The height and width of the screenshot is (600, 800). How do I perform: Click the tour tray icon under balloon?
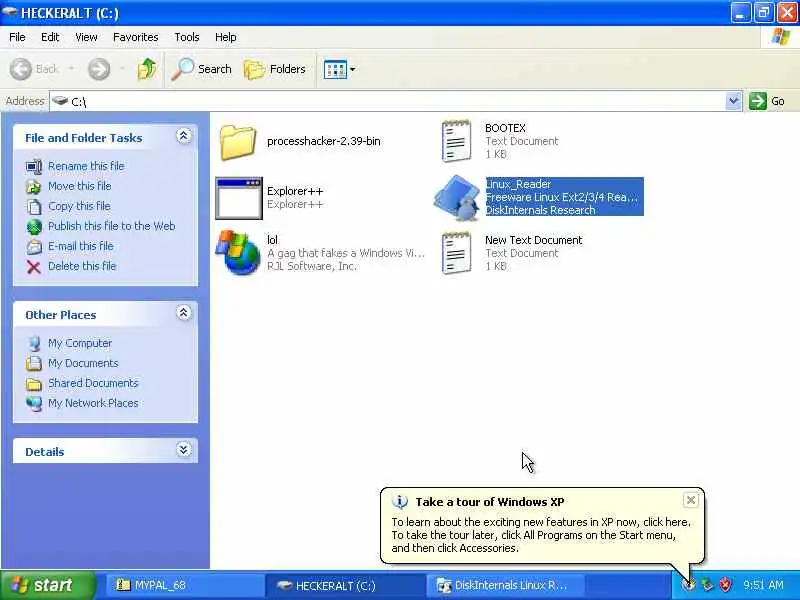[689, 585]
